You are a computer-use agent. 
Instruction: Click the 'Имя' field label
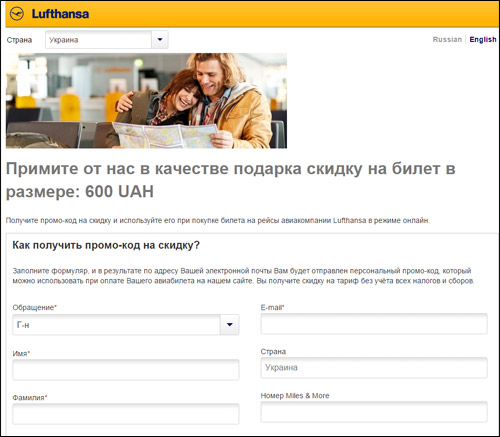[x=21, y=353]
